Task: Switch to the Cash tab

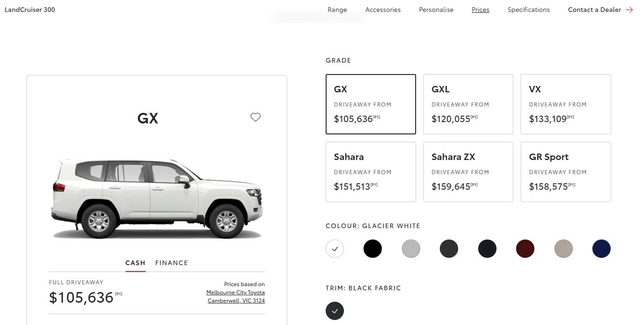Action: 136,263
